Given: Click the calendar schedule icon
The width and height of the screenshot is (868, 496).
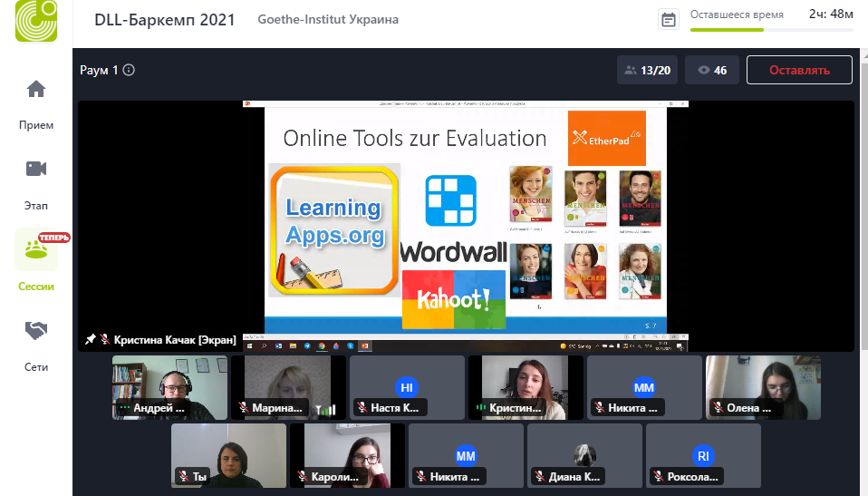Looking at the screenshot, I should [669, 20].
